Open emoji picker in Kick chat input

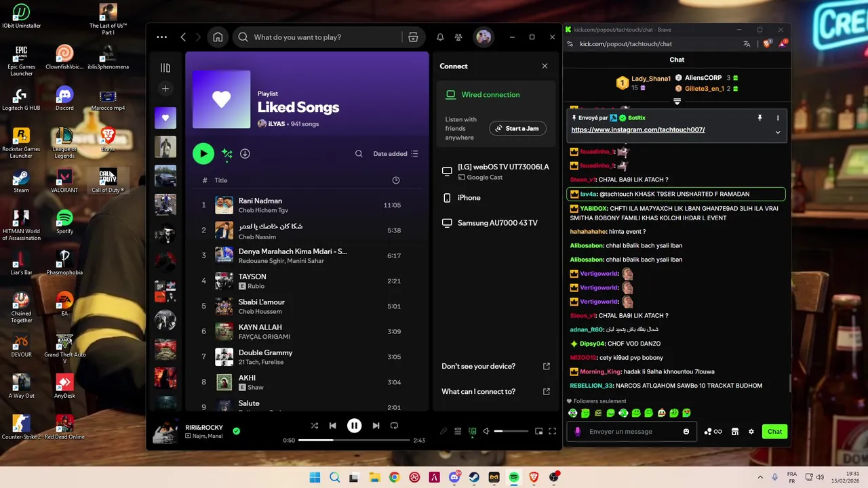686,432
